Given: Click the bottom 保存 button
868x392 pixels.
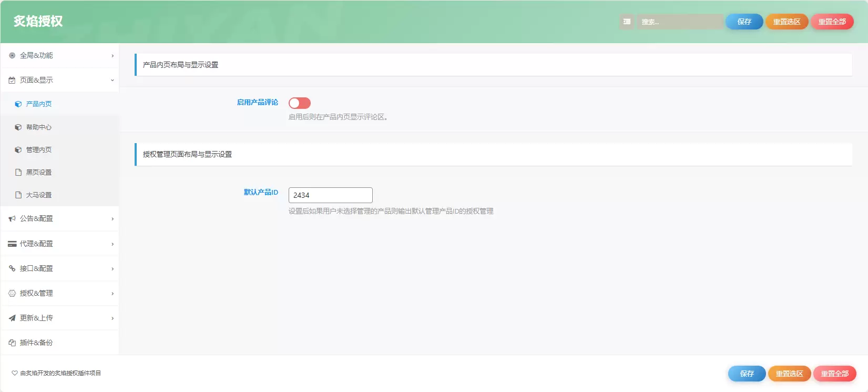Looking at the screenshot, I should (747, 374).
